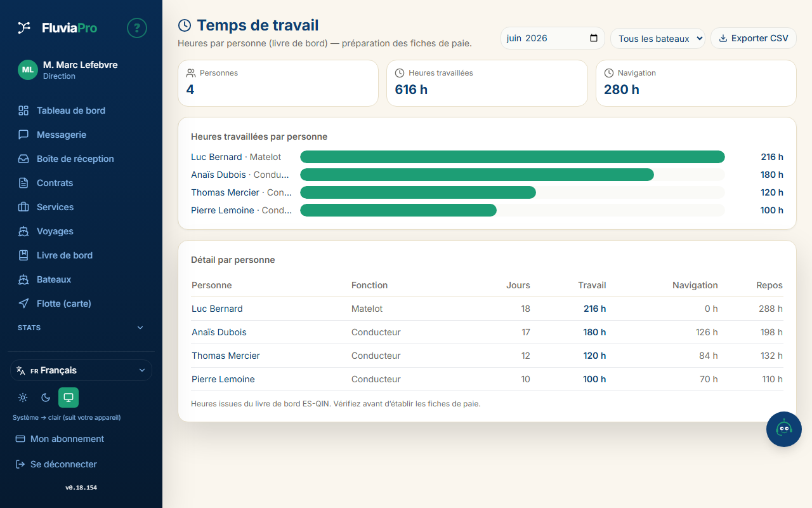Open Mon abonnement link
The height and width of the screenshot is (508, 812).
click(x=67, y=439)
